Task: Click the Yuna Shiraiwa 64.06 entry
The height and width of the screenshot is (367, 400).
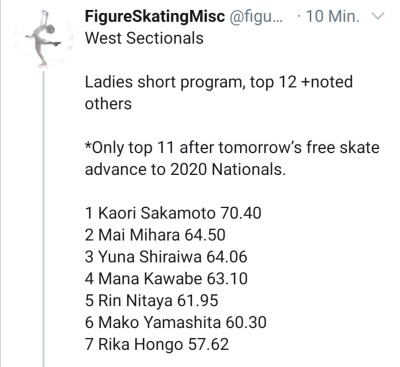Action: (166, 257)
